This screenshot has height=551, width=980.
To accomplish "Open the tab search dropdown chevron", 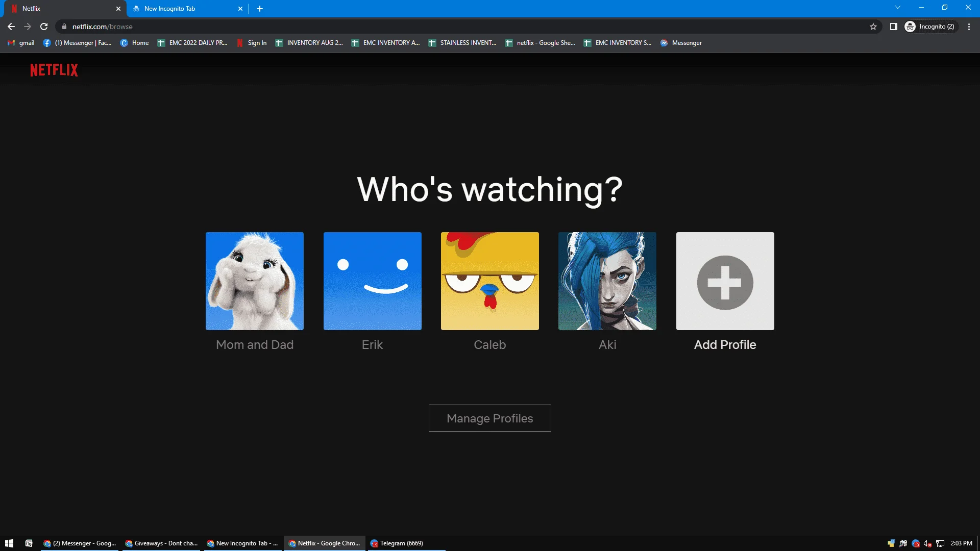I will (x=898, y=7).
